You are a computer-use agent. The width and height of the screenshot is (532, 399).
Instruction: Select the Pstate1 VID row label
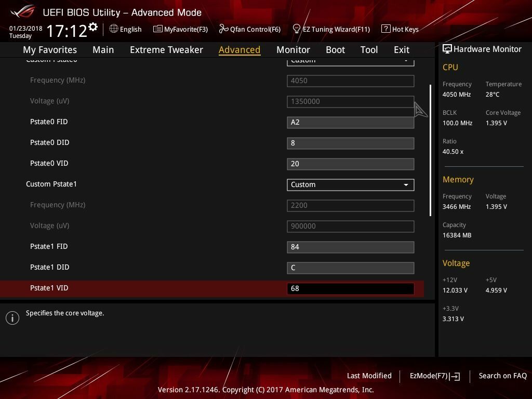49,288
